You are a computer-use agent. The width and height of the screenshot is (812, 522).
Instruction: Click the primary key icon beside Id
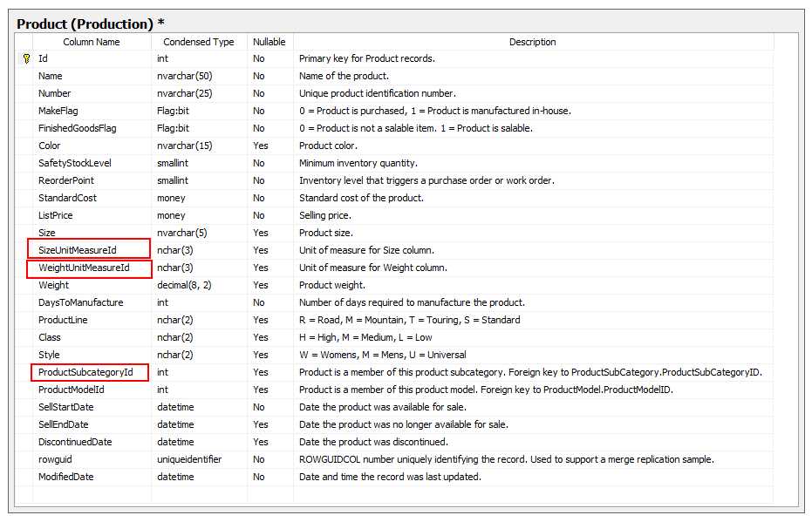[26, 58]
